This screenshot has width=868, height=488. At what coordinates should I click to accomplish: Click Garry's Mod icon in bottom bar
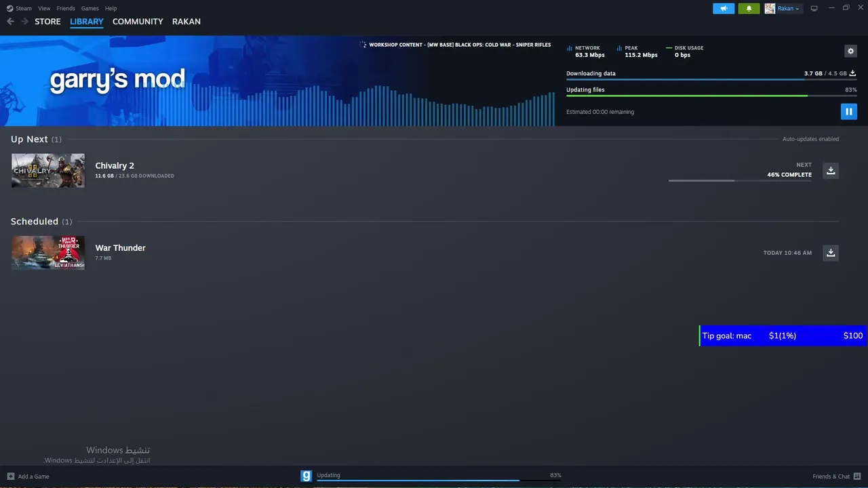click(307, 476)
